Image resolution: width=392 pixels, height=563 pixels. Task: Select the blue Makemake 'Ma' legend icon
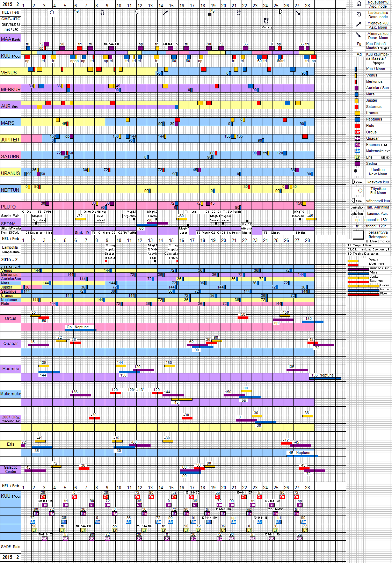point(357,151)
